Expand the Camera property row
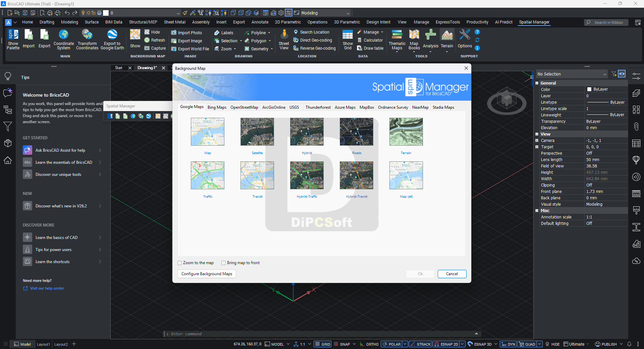The image size is (644, 349). click(537, 140)
